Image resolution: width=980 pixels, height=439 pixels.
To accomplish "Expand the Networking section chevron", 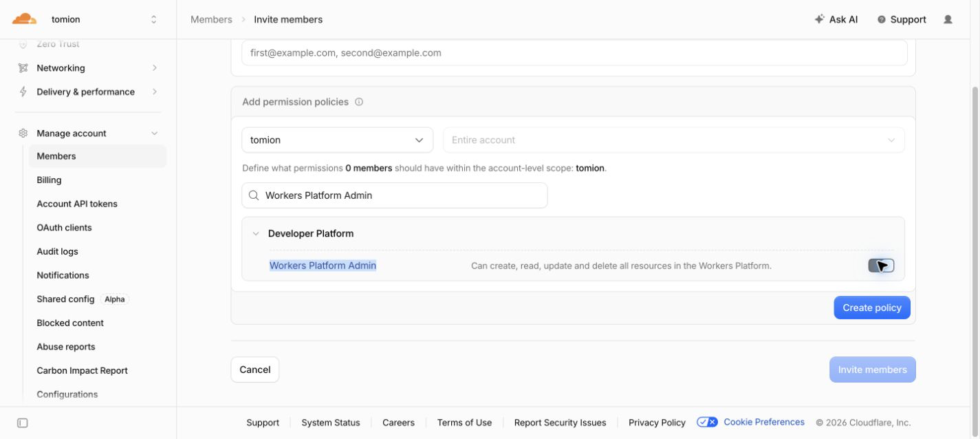I will pos(155,68).
